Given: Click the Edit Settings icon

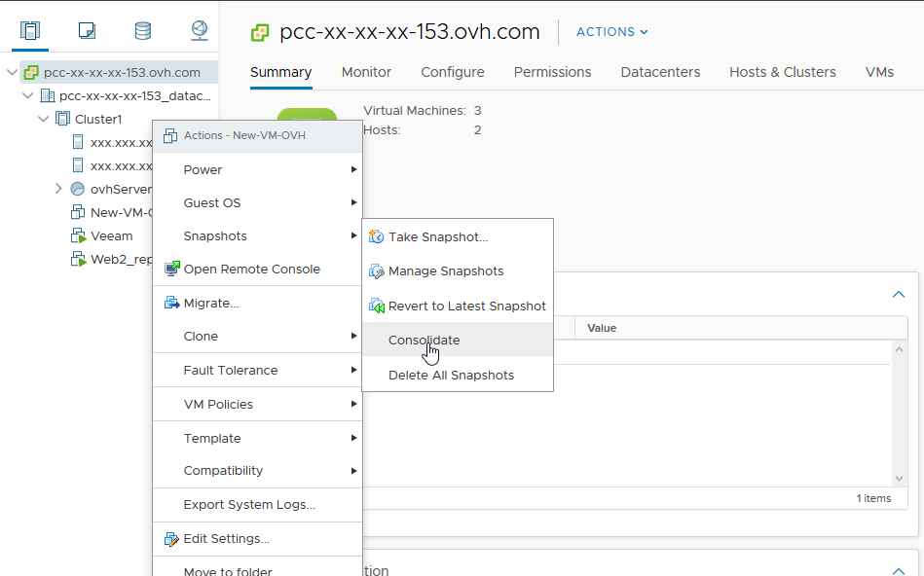Looking at the screenshot, I should [172, 539].
